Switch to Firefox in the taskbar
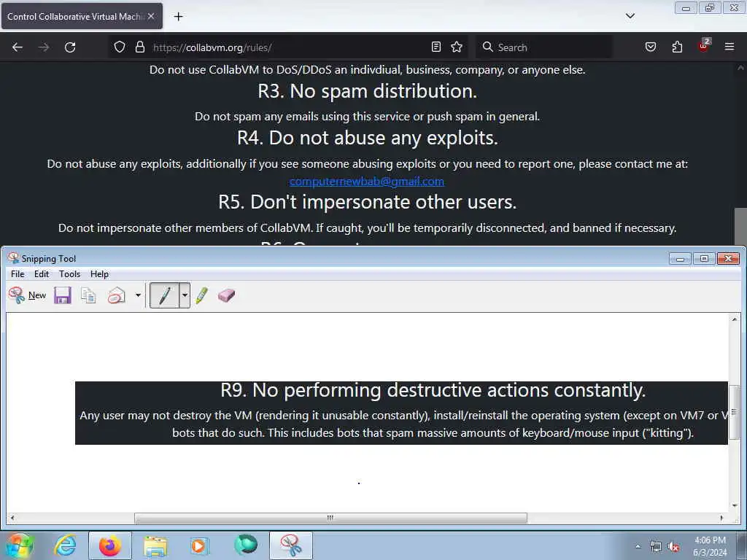The width and height of the screenshot is (747, 560). coord(109,545)
